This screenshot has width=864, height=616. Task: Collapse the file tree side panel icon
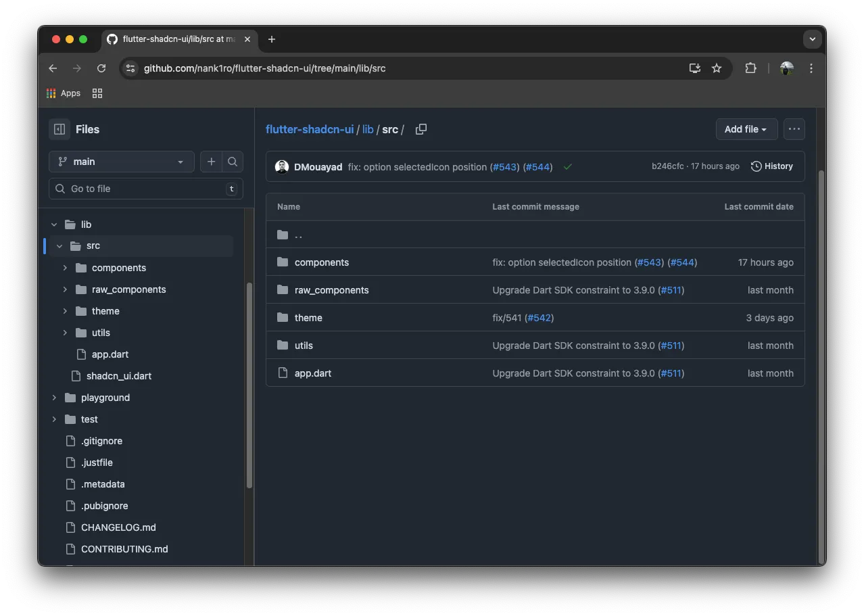pos(59,129)
